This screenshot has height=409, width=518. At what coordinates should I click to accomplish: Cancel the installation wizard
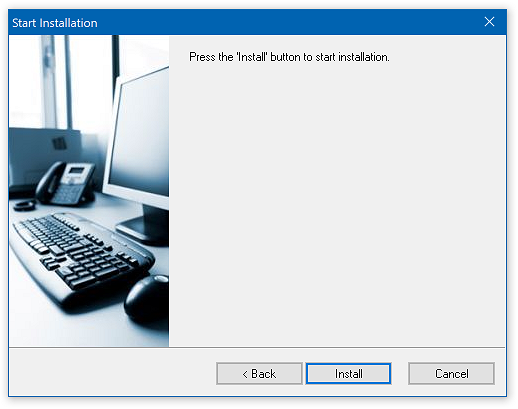click(x=451, y=373)
